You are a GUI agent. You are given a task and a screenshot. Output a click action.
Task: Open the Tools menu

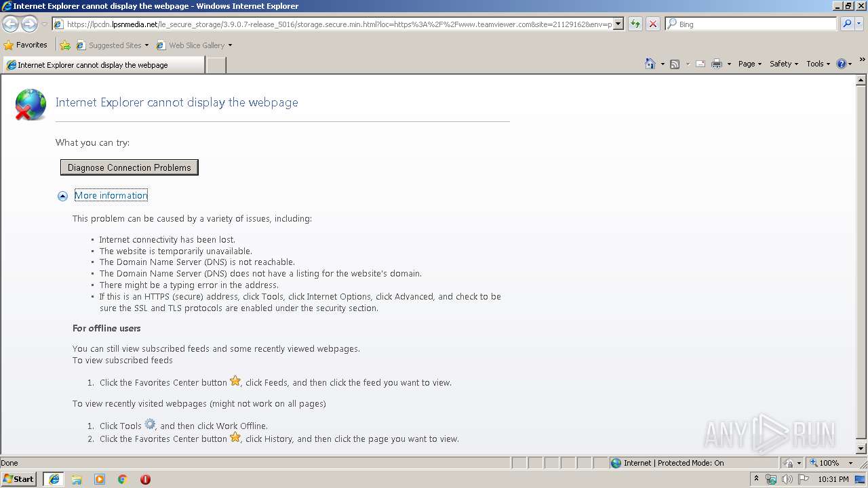[x=818, y=64]
